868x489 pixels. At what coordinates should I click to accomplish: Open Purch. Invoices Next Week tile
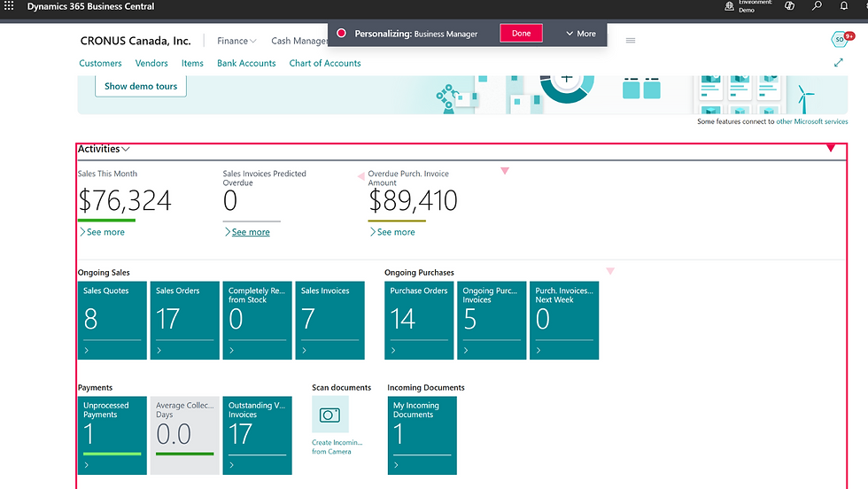click(x=564, y=320)
